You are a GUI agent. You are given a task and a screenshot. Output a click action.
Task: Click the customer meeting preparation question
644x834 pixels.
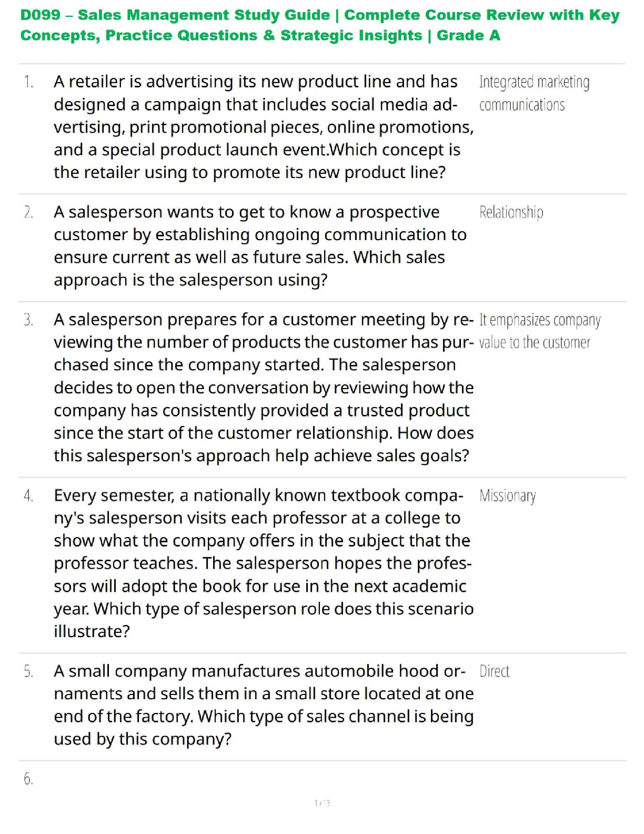263,387
